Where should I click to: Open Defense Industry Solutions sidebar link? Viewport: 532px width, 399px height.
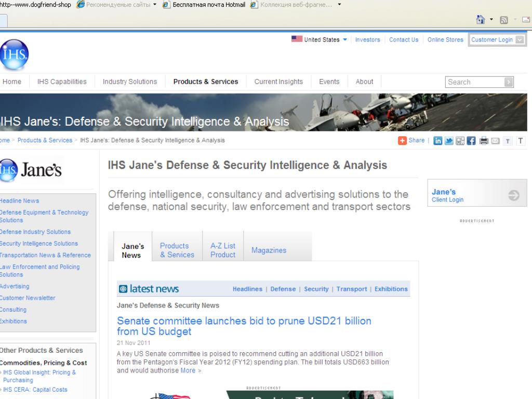[35, 232]
